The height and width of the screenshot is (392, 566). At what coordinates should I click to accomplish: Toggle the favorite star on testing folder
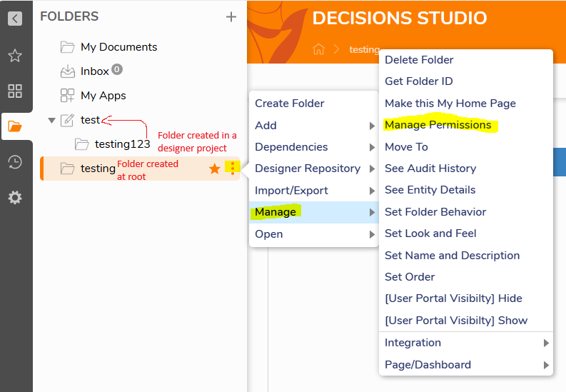click(x=214, y=169)
